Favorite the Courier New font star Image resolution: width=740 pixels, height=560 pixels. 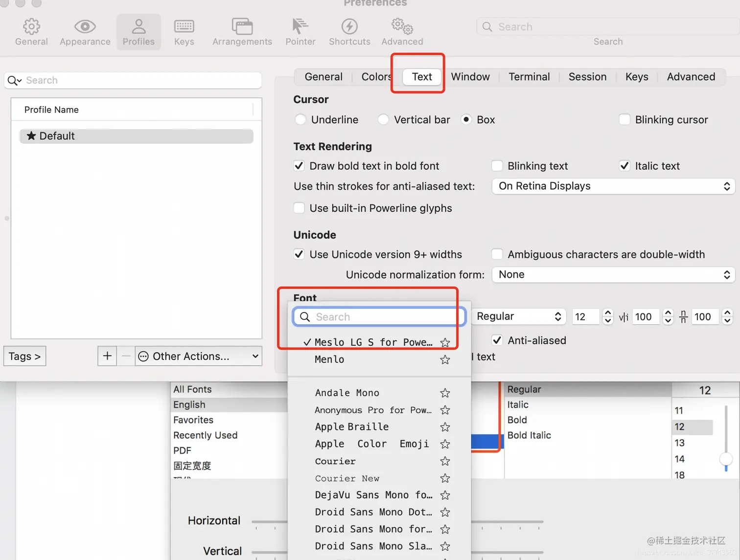[x=445, y=478]
